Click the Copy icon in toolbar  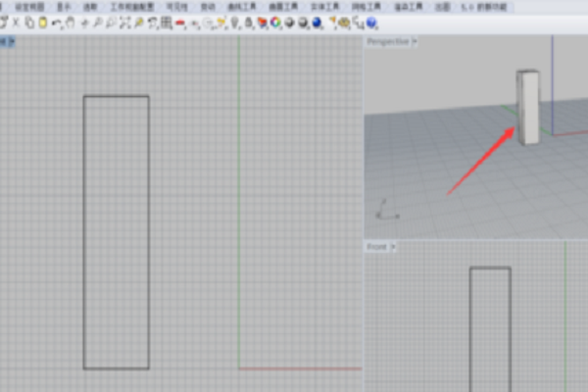point(29,23)
